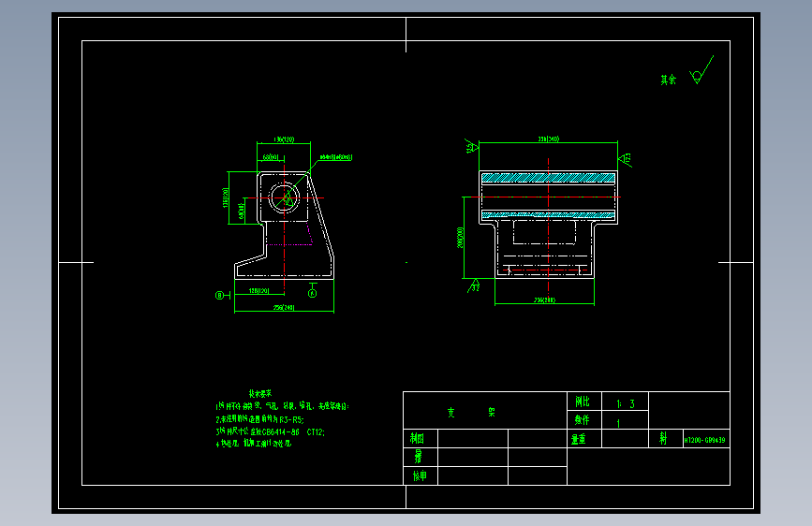
Task: Select the 12.5 roughness symbol at upper left
Action: point(472,146)
